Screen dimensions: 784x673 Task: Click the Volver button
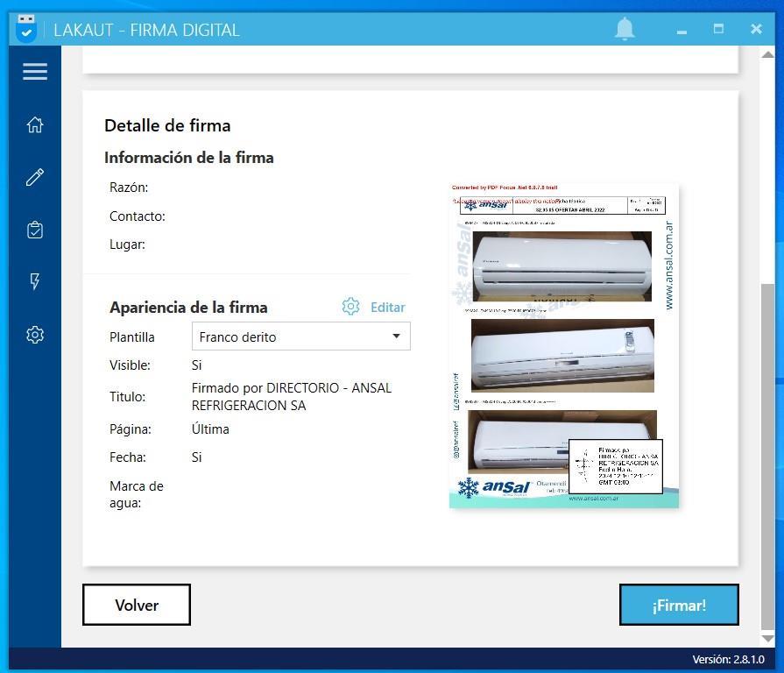137,605
